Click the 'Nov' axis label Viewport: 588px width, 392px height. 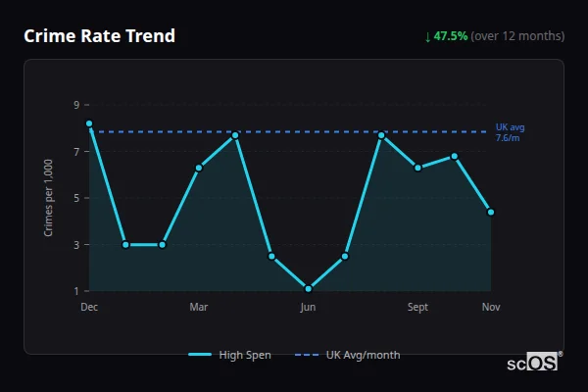tap(491, 307)
